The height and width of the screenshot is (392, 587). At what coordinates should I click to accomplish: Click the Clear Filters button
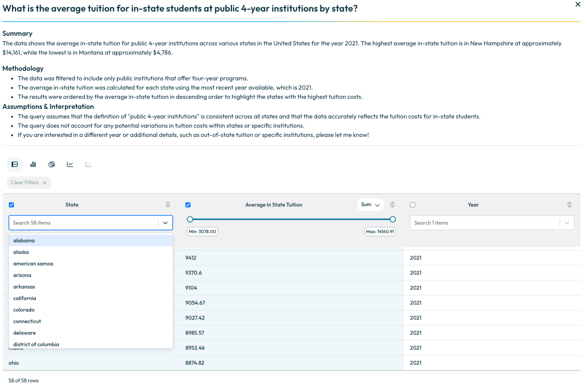pos(29,183)
